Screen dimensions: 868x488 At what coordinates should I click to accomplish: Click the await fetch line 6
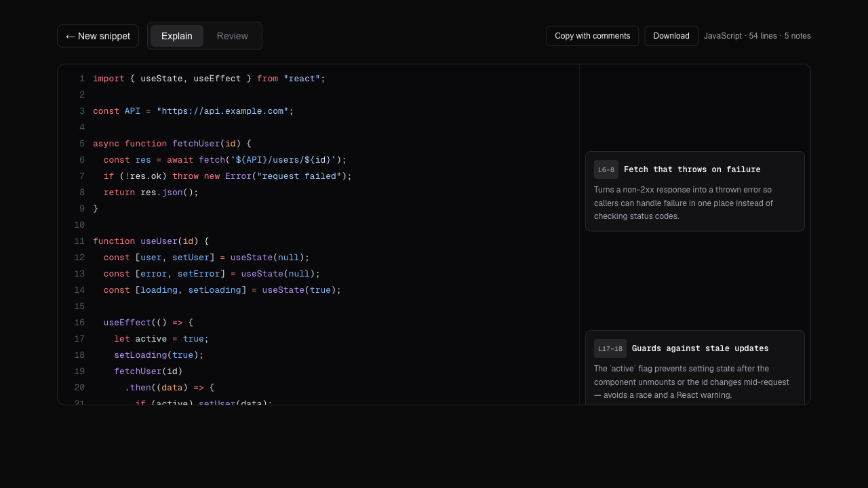coord(225,160)
